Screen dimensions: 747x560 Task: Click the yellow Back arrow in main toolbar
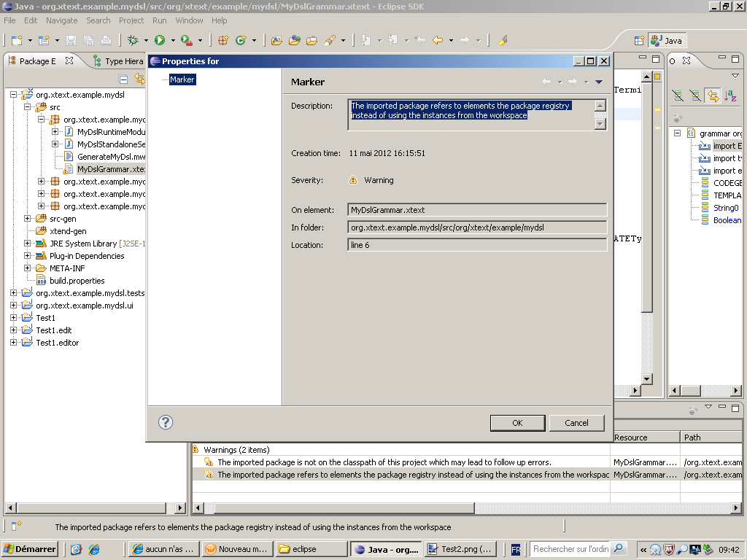coord(438,41)
